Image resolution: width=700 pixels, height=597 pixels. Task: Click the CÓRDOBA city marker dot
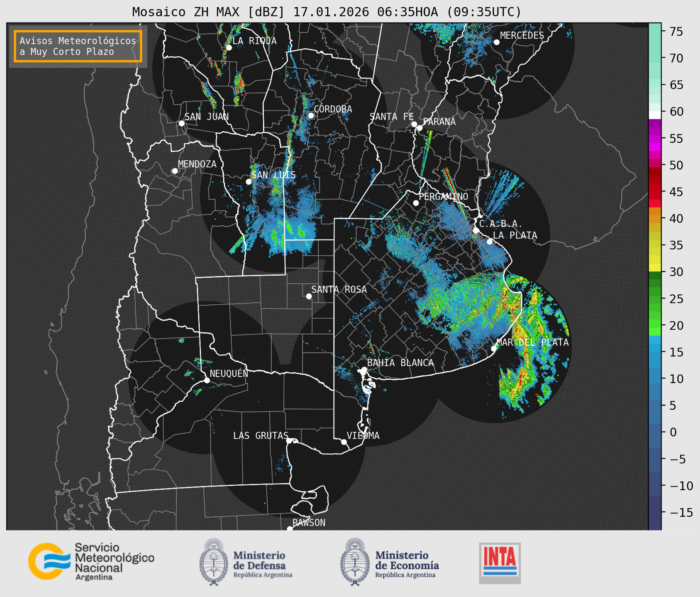pos(311,115)
